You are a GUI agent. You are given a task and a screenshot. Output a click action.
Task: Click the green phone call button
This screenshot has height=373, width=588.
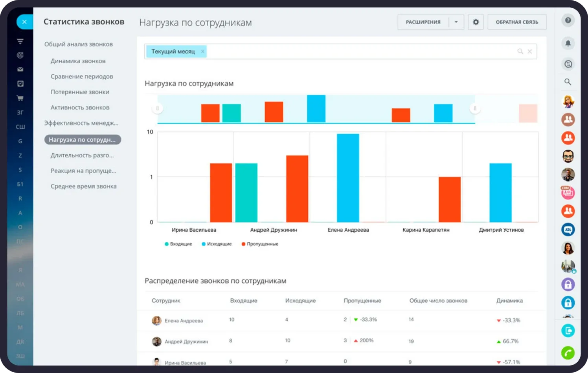(x=568, y=353)
